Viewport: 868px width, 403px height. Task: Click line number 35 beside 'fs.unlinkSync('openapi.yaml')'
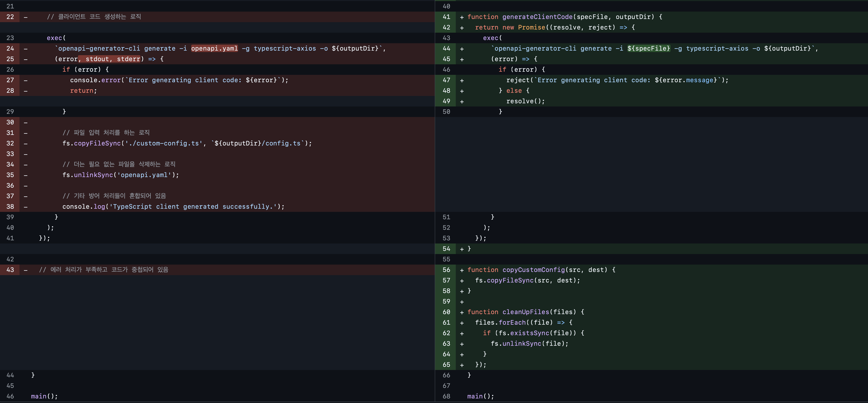click(10, 175)
